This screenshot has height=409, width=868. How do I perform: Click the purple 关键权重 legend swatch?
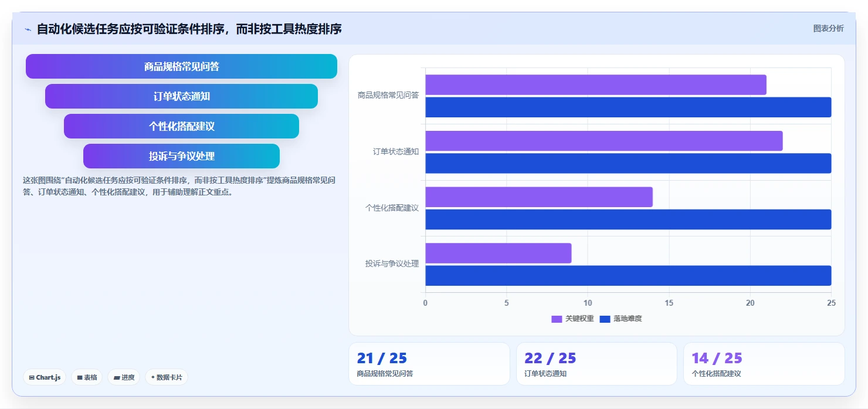click(x=557, y=319)
